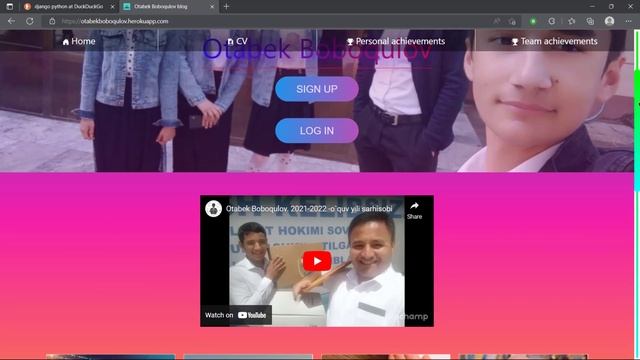Click the Share arrow on the video

(x=414, y=211)
